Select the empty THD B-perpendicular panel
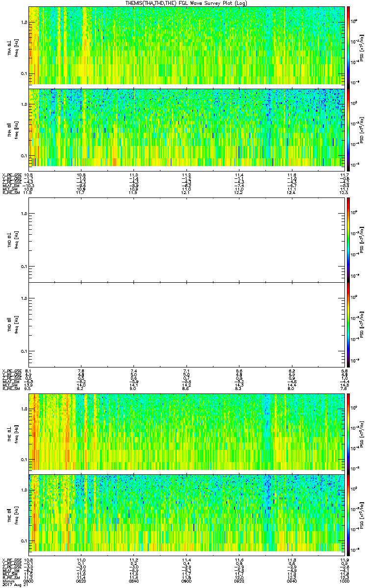 [185, 240]
